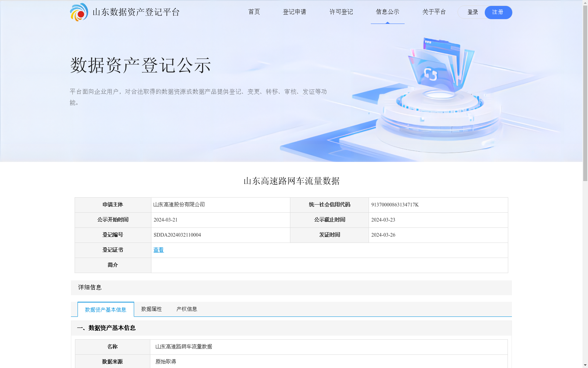Image resolution: width=588 pixels, height=368 pixels.
Task: Click the 名称 value 山东高速路网车流量数据
Action: pyautogui.click(x=184, y=347)
